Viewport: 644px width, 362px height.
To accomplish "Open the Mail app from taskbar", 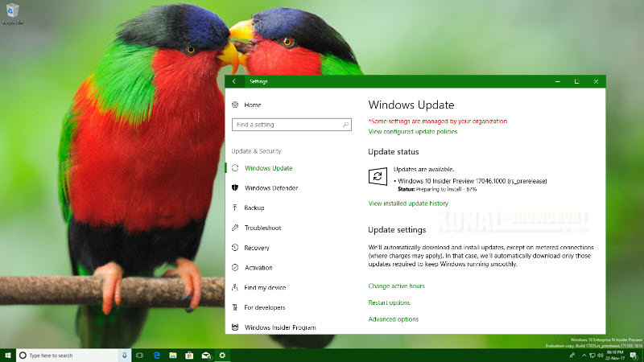I will tap(206, 356).
